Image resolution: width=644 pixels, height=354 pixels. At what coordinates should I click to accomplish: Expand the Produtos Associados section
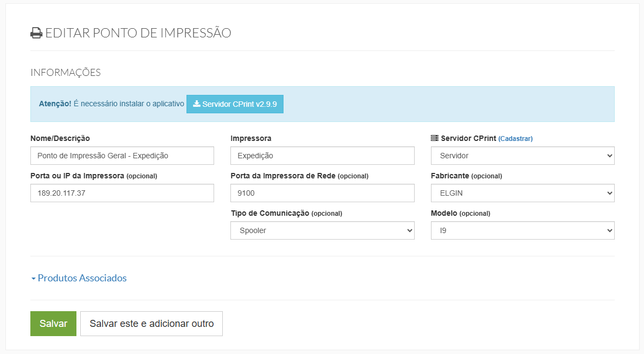(x=79, y=278)
